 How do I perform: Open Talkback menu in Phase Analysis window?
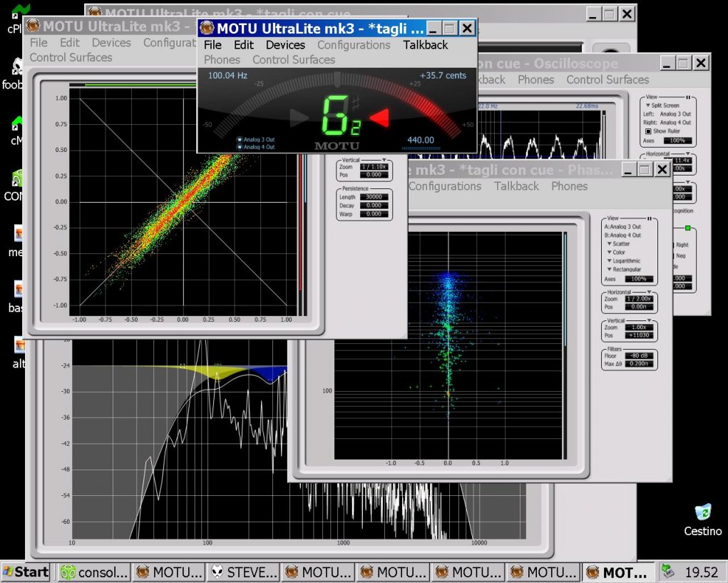point(516,186)
